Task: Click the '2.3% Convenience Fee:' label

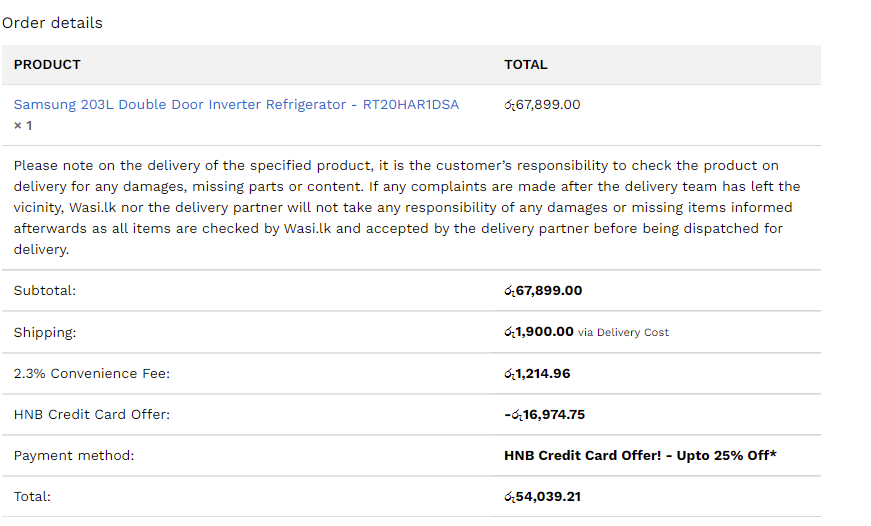Action: [92, 373]
